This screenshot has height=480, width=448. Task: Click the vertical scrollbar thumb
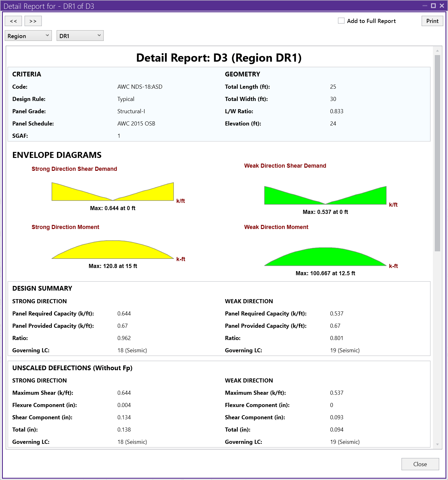point(437,153)
